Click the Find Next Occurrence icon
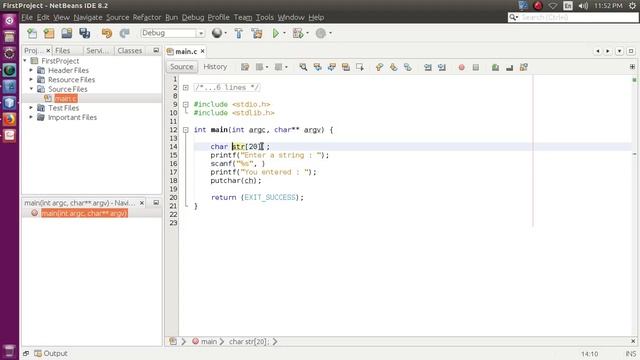640x360 pixels. coord(331,67)
